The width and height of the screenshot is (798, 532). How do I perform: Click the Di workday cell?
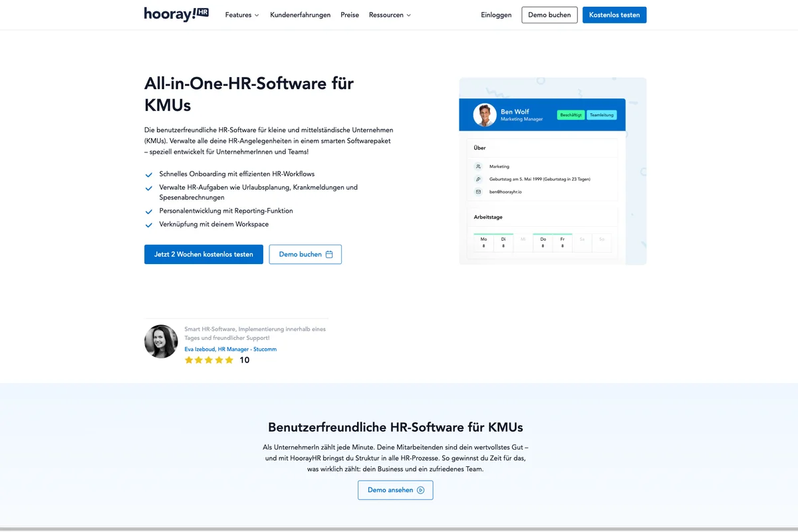pos(503,242)
